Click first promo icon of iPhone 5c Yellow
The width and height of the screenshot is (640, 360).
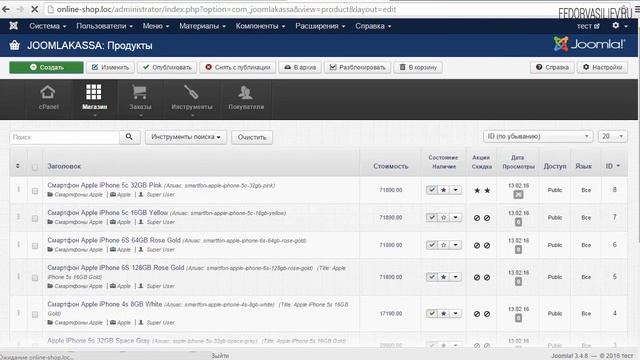pyautogui.click(x=477, y=218)
